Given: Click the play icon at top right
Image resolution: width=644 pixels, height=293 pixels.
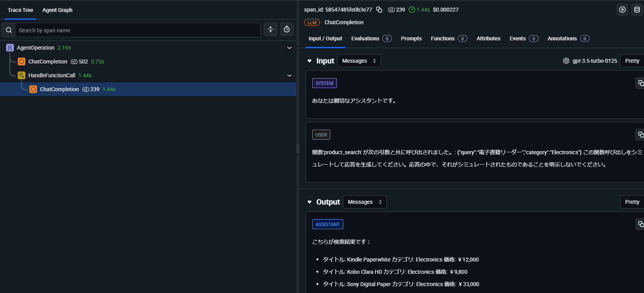Looking at the screenshot, I should [622, 10].
